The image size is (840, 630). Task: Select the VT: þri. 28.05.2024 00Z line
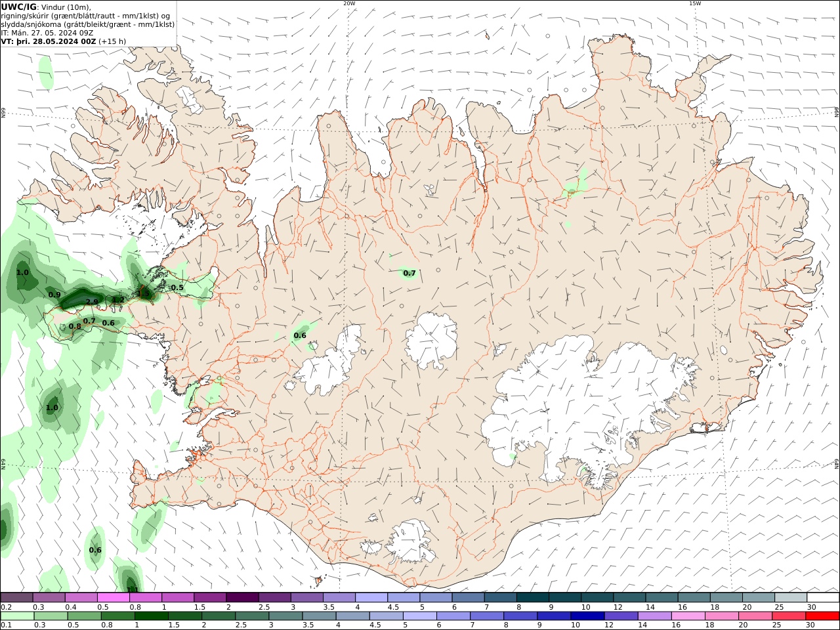49,41
